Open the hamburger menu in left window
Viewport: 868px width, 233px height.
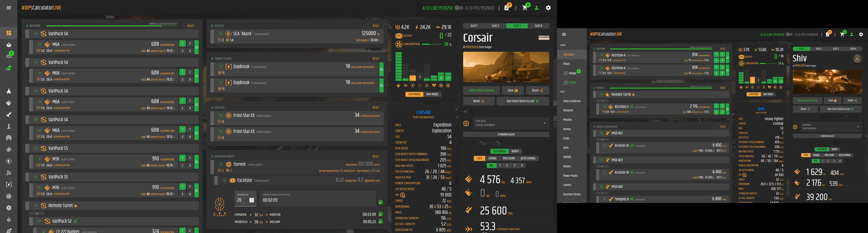[9, 8]
